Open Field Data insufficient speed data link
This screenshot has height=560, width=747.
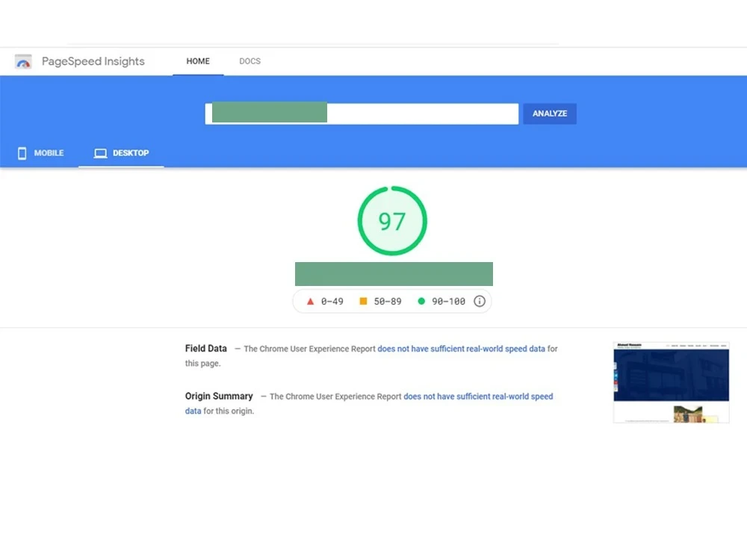(461, 349)
